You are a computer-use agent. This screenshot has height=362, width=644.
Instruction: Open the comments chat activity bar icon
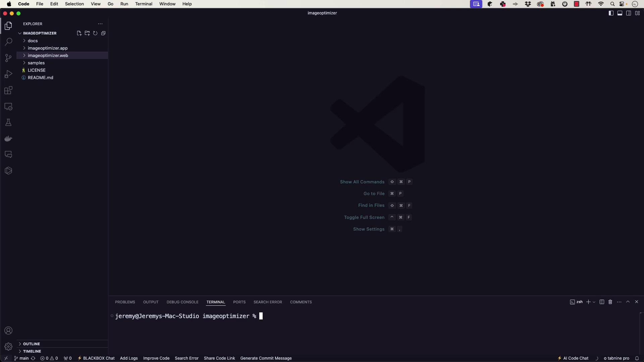pos(8,155)
